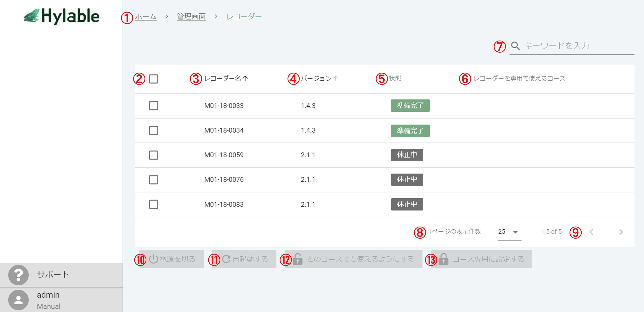
Task: Go to ホーム breadcrumb link
Action: click(x=146, y=17)
